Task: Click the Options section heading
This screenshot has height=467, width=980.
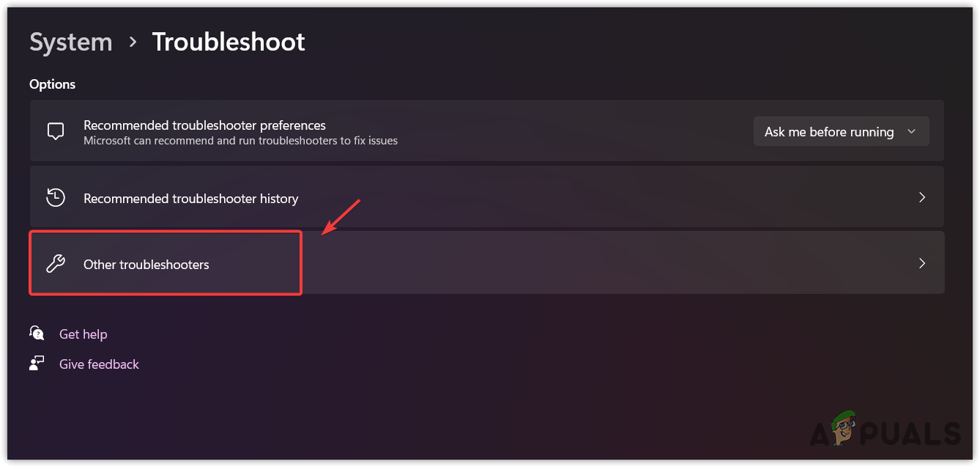Action: tap(52, 84)
